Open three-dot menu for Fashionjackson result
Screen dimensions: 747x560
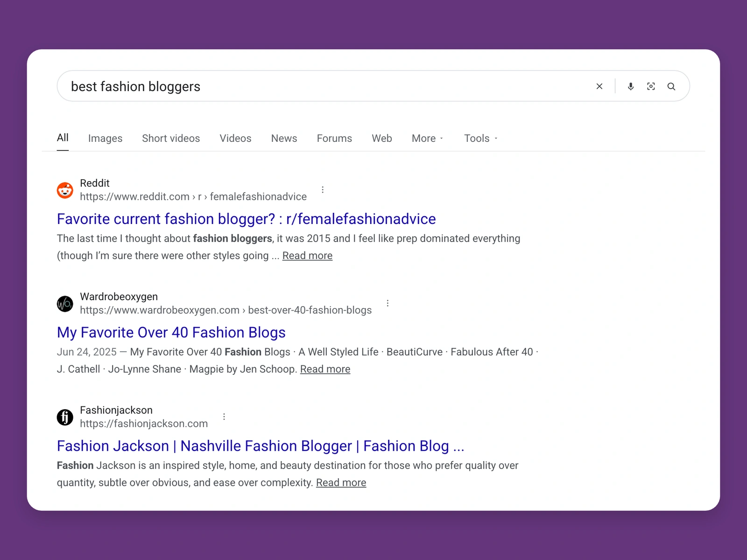[224, 417]
